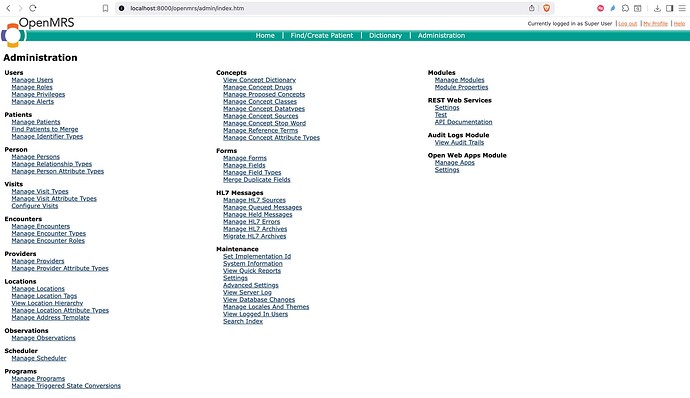
Task: Open View Concept Dictionary
Action: [259, 80]
